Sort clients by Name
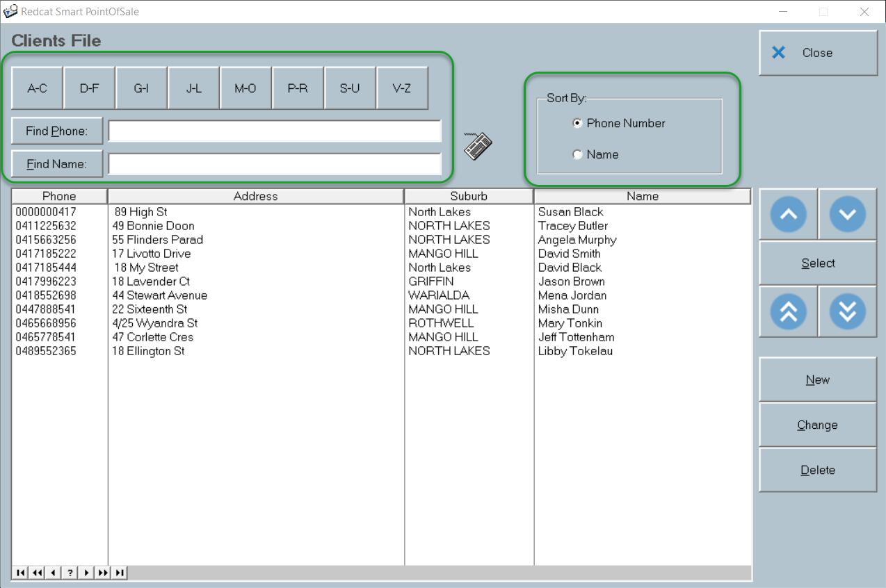 pos(577,154)
